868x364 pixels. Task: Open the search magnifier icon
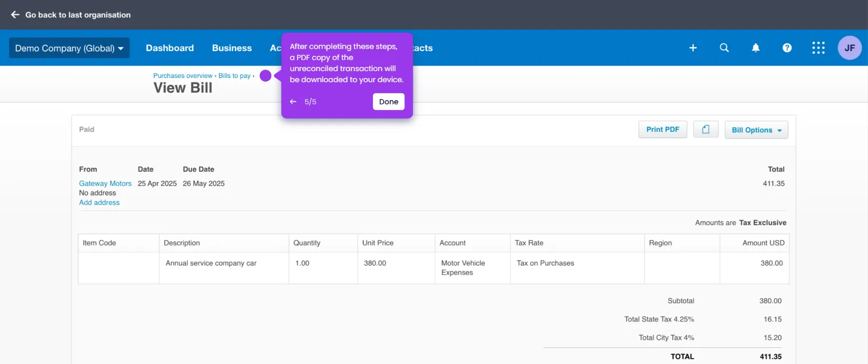click(724, 48)
